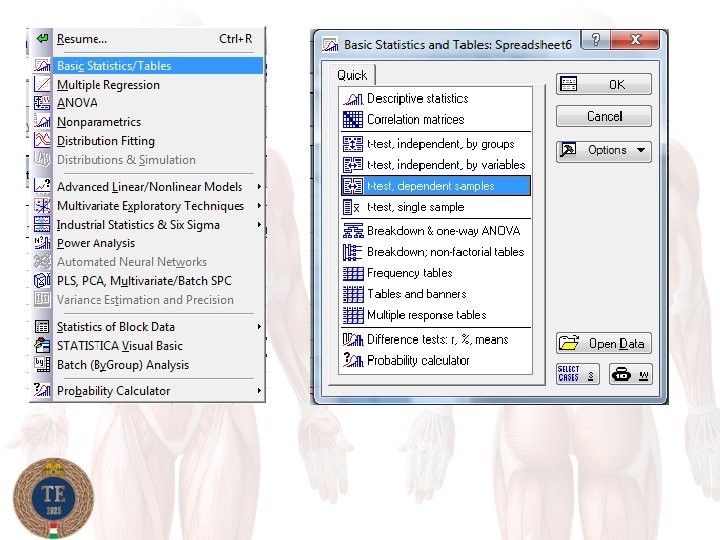Click 'Batch (ByGroup) Analysis' menu text
The width and height of the screenshot is (720, 540).
pos(123,365)
